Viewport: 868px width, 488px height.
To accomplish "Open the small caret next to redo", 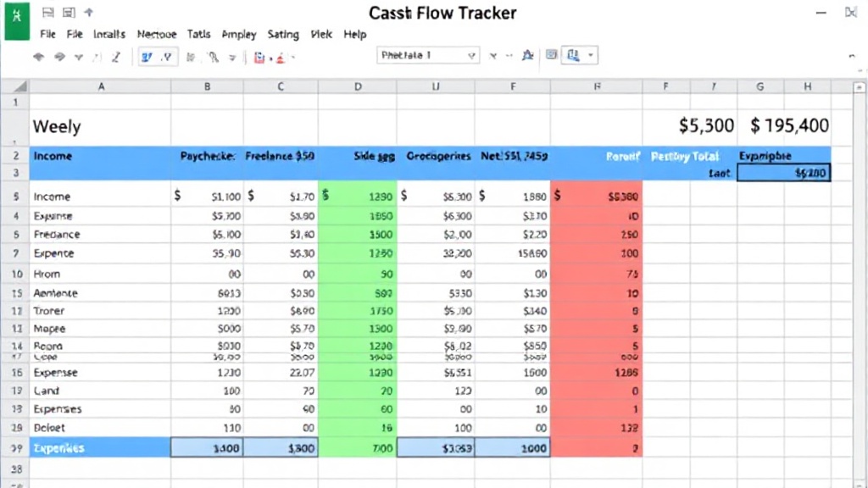I will click(x=79, y=57).
